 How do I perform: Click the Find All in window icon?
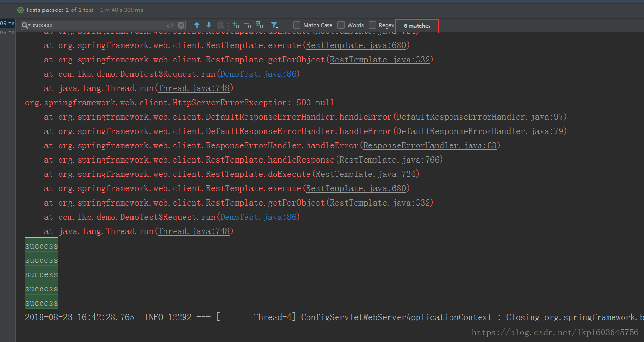(220, 25)
